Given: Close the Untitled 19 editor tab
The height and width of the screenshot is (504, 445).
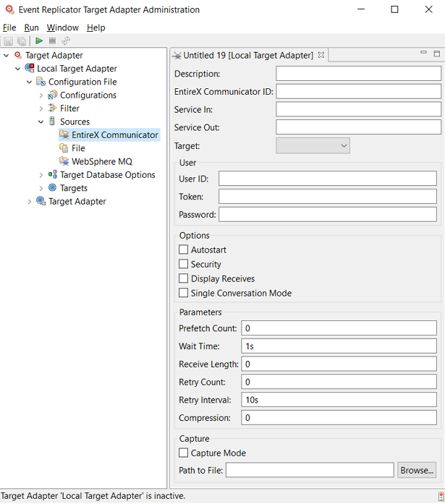Looking at the screenshot, I should (x=321, y=55).
